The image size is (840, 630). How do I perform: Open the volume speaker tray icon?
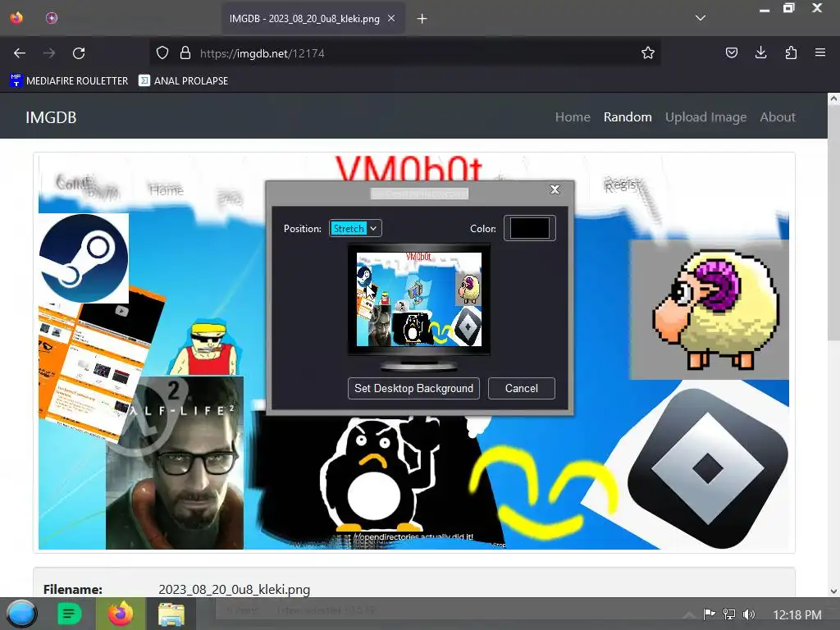click(749, 614)
